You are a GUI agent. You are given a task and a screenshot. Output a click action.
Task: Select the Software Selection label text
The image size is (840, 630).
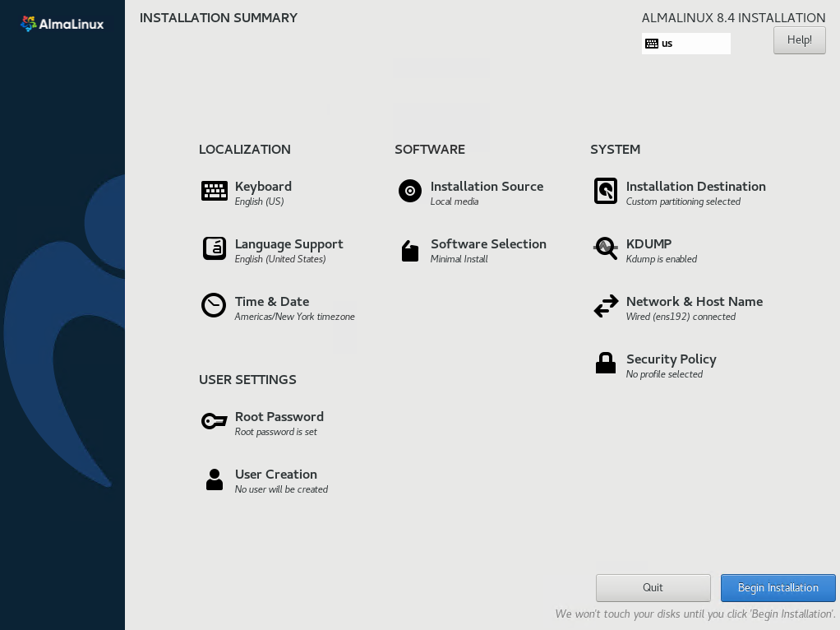click(x=488, y=244)
